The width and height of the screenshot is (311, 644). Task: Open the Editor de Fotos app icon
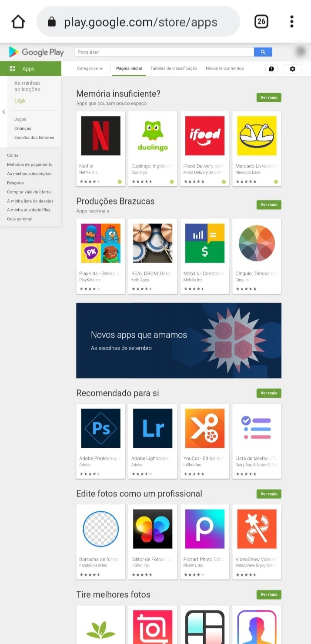tap(153, 529)
